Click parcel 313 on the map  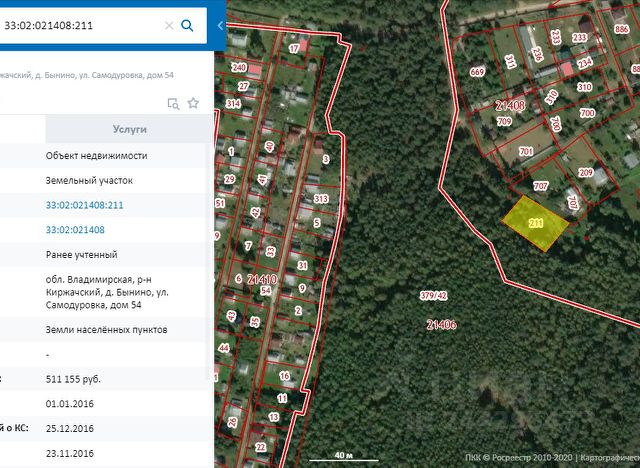321,199
